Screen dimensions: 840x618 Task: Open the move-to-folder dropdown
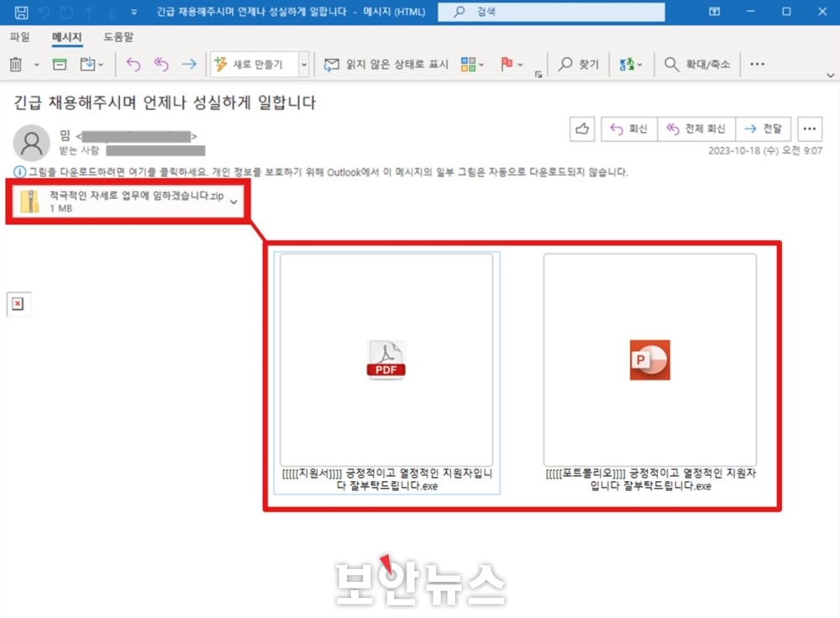pyautogui.click(x=92, y=65)
